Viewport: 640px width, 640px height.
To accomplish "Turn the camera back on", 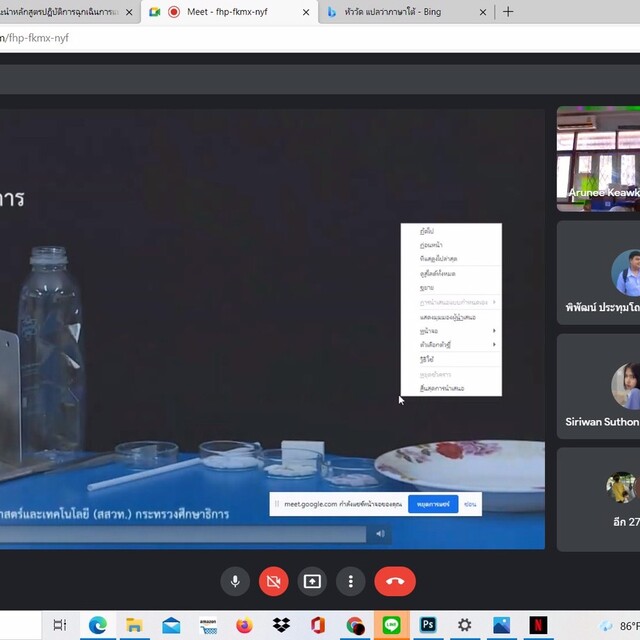I will 273,581.
